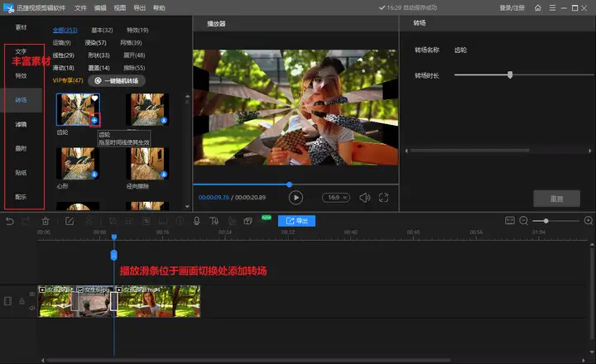Viewport: 596px width, 364px height.
Task: Filter transitions by VIP专享(47)
Action: click(x=68, y=80)
